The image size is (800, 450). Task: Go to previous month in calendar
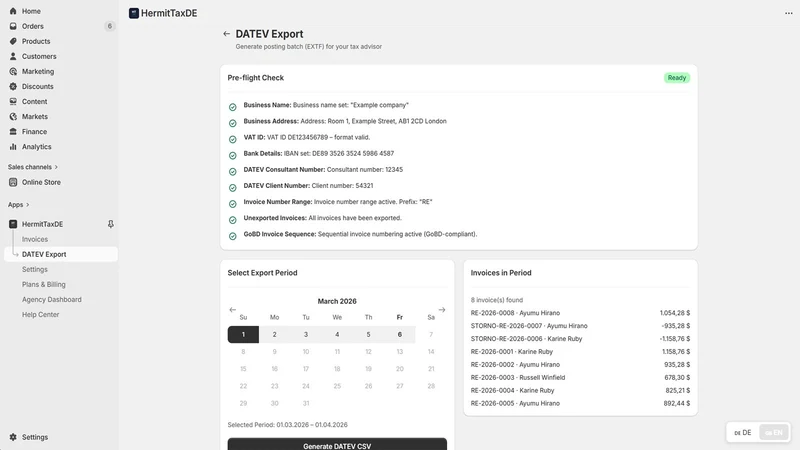click(x=233, y=310)
